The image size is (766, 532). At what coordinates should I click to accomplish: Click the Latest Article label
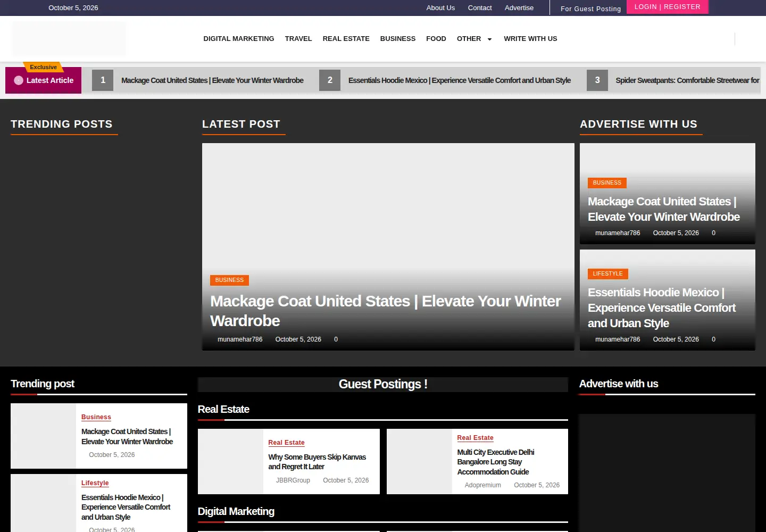click(50, 80)
